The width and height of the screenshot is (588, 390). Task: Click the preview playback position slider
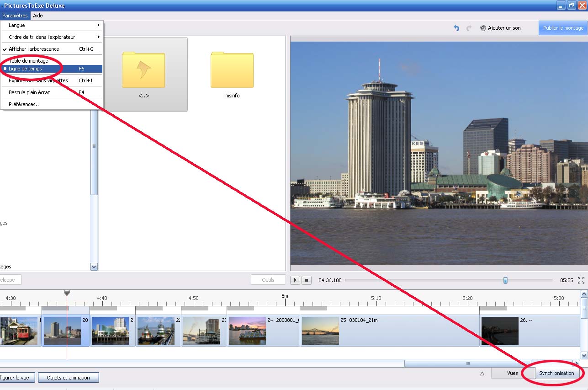pos(505,280)
